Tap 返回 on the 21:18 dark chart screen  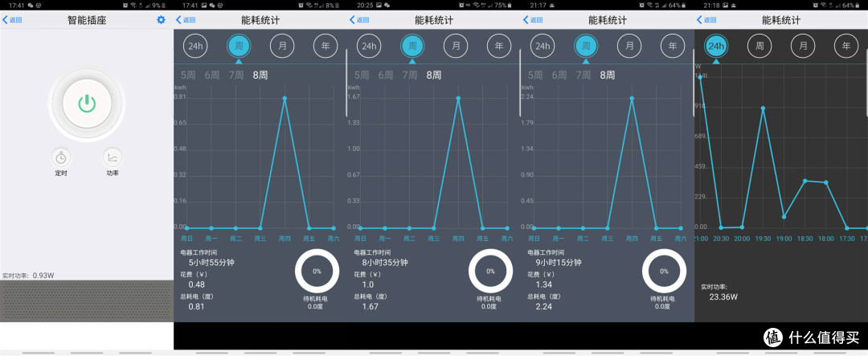tap(707, 20)
